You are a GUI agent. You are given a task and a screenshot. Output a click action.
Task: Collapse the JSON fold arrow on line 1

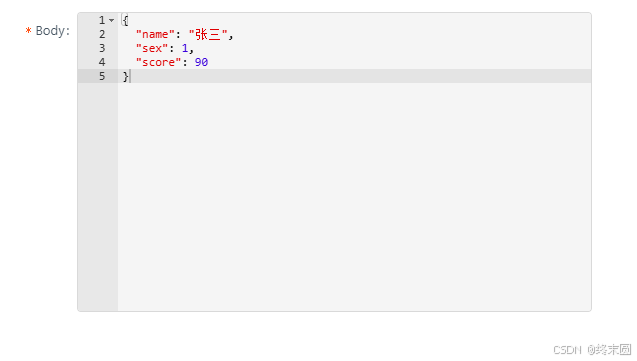111,20
